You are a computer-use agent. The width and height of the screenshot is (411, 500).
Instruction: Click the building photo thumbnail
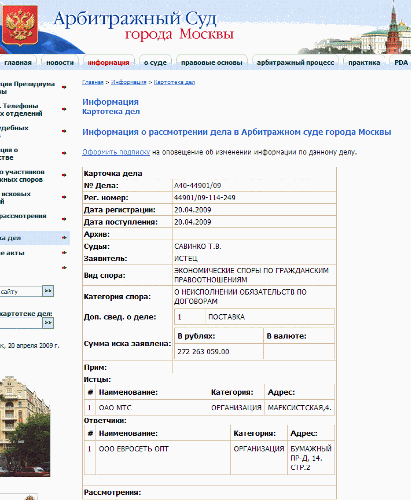(25, 426)
